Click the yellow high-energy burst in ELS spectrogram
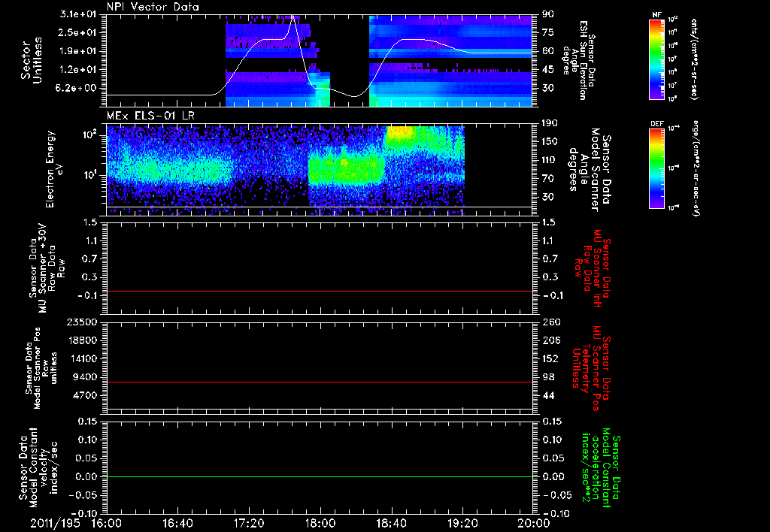The height and width of the screenshot is (532, 770). pos(402,132)
